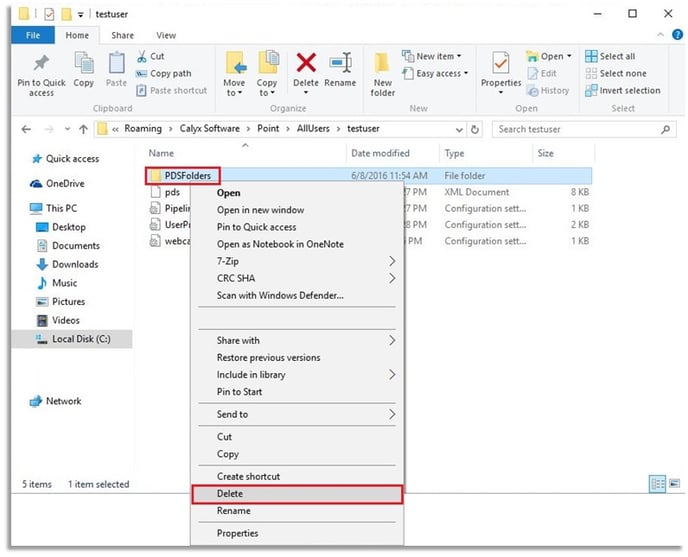This screenshot has width=688, height=557.
Task: Select OneDrive in the navigation pane
Action: click(57, 183)
